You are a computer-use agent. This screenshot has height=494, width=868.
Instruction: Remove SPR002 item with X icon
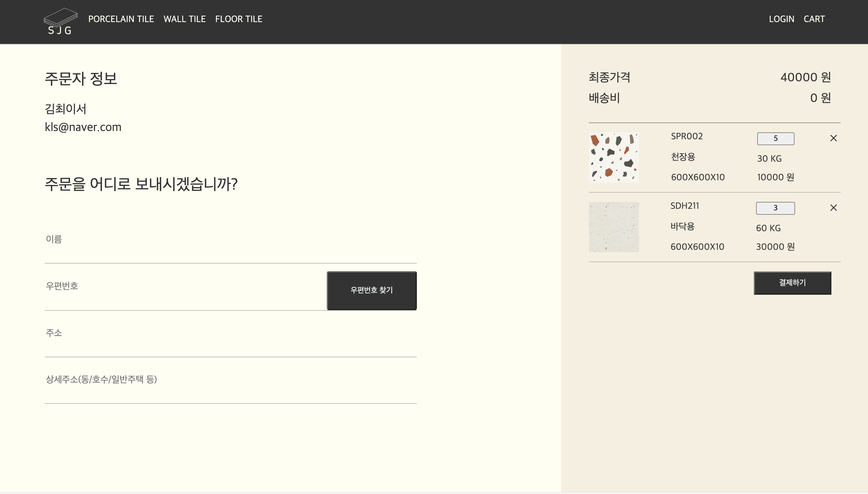click(833, 138)
